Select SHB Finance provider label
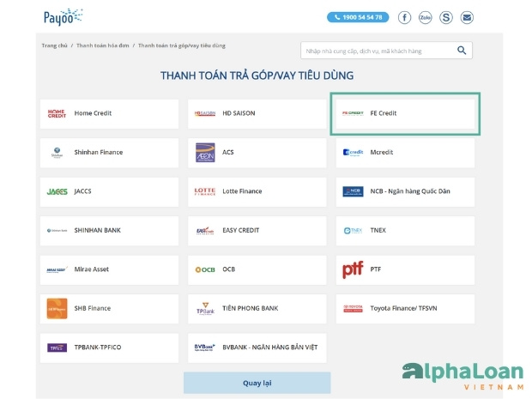 (93, 308)
